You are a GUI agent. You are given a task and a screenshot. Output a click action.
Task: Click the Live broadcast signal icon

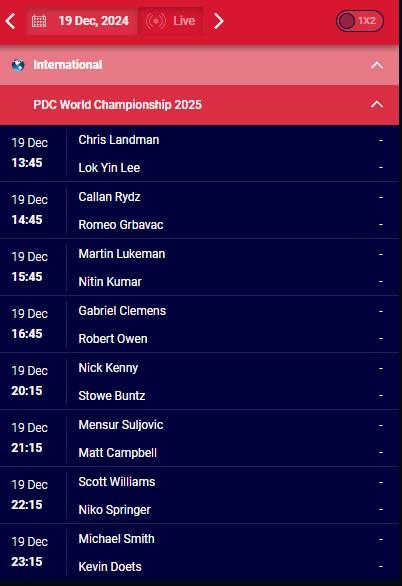click(x=155, y=21)
